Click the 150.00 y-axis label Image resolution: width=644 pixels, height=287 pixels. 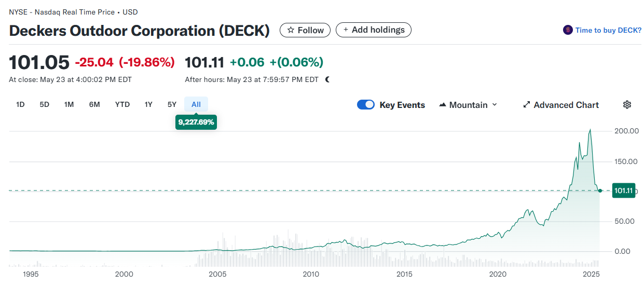(626, 161)
